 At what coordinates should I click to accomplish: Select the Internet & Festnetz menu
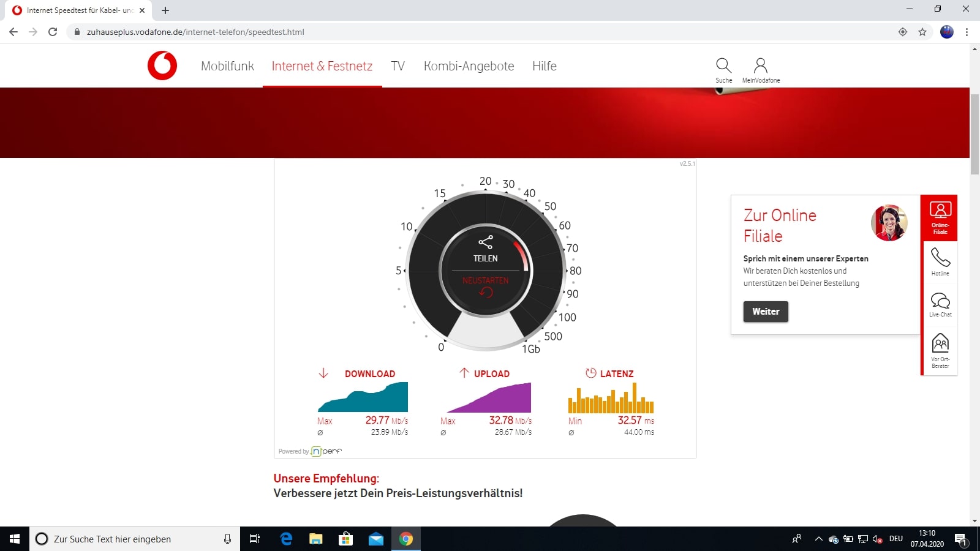tap(322, 66)
